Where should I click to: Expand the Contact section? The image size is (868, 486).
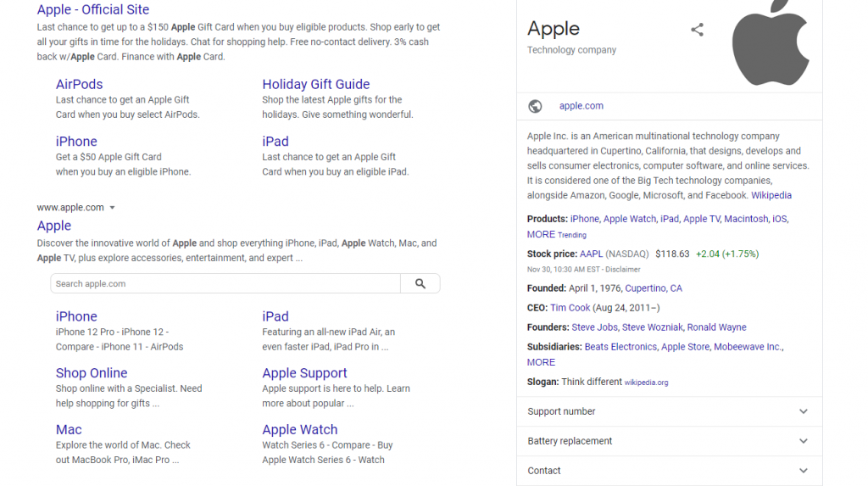[670, 471]
